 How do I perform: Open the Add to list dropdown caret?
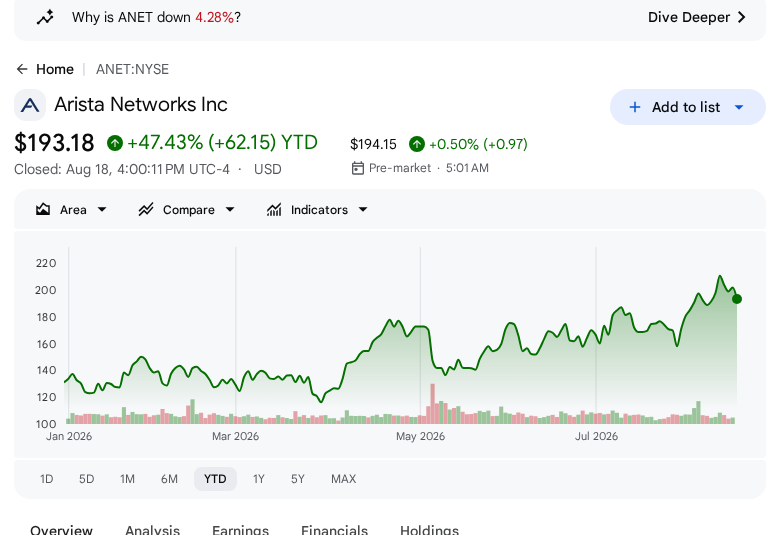coord(739,107)
